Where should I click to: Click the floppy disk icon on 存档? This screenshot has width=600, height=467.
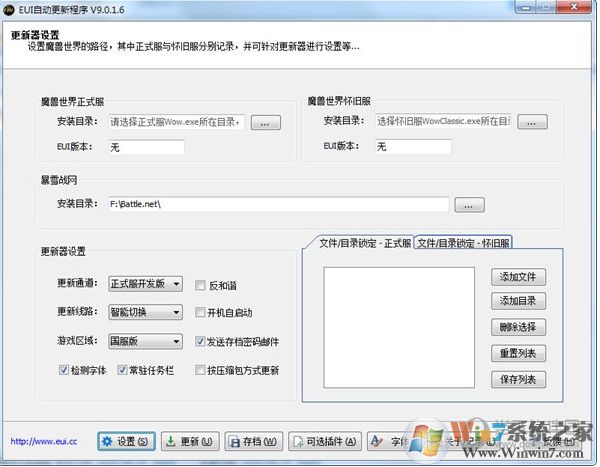[x=234, y=442]
